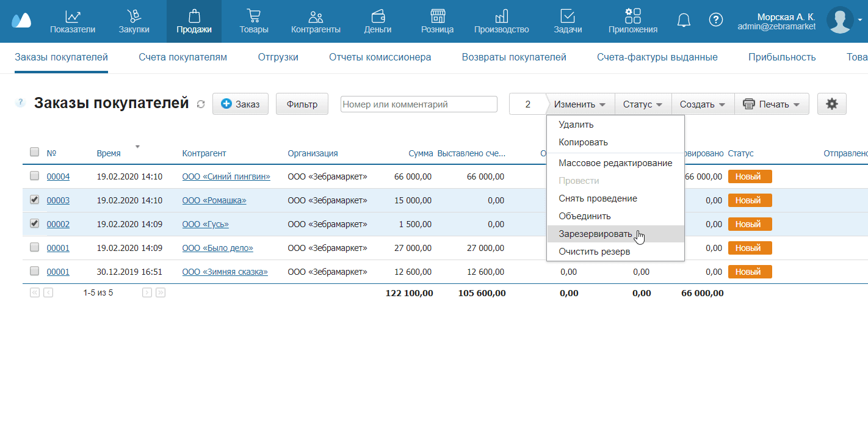Expand the Создать dropdown

point(703,104)
